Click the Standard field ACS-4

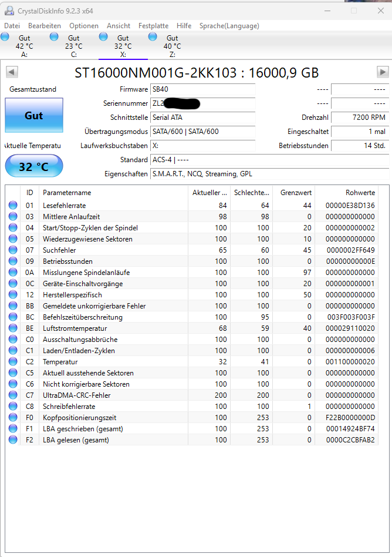(x=269, y=160)
